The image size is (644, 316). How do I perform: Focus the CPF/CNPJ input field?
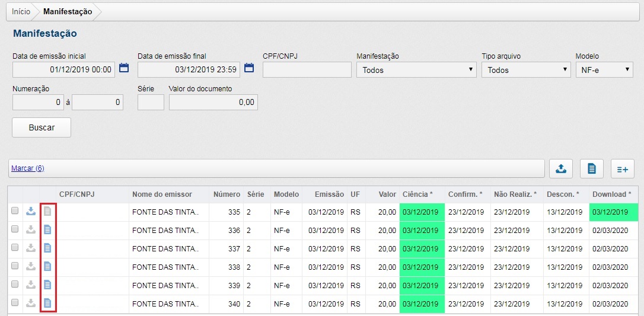pyautogui.click(x=307, y=70)
